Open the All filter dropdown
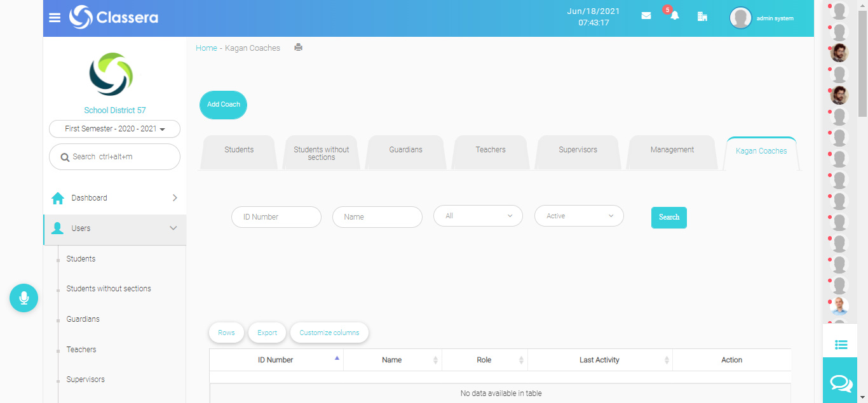 coord(478,216)
